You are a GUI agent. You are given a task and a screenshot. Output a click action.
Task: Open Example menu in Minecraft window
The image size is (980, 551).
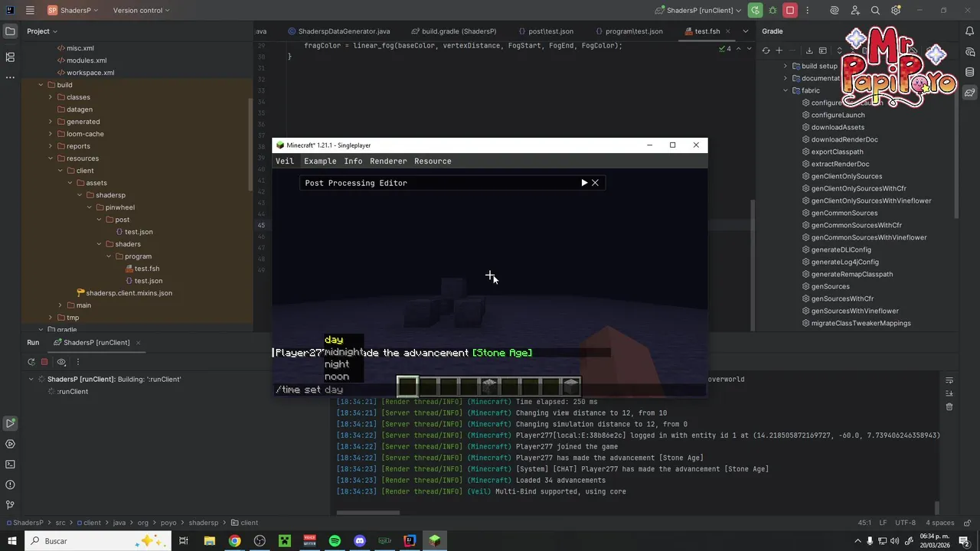tap(320, 161)
